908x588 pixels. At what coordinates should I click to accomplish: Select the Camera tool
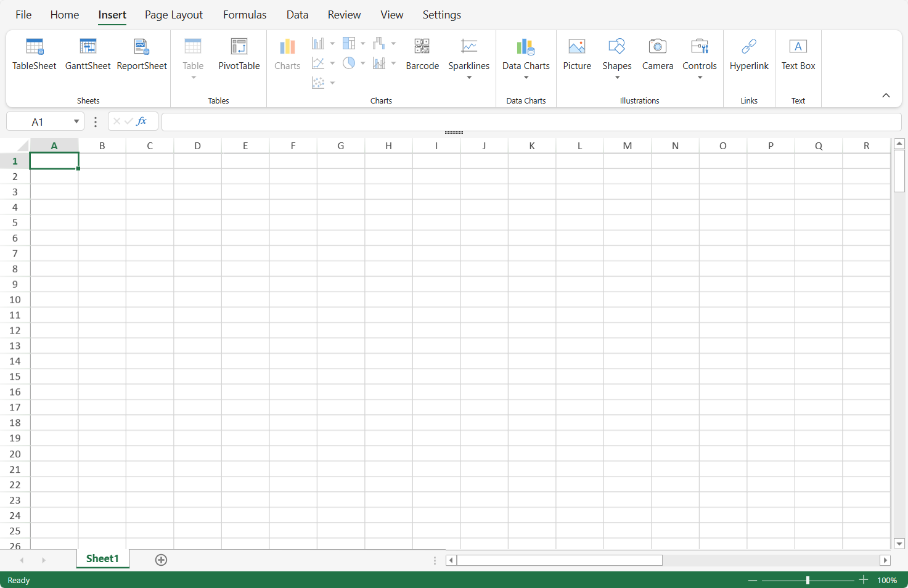(658, 54)
